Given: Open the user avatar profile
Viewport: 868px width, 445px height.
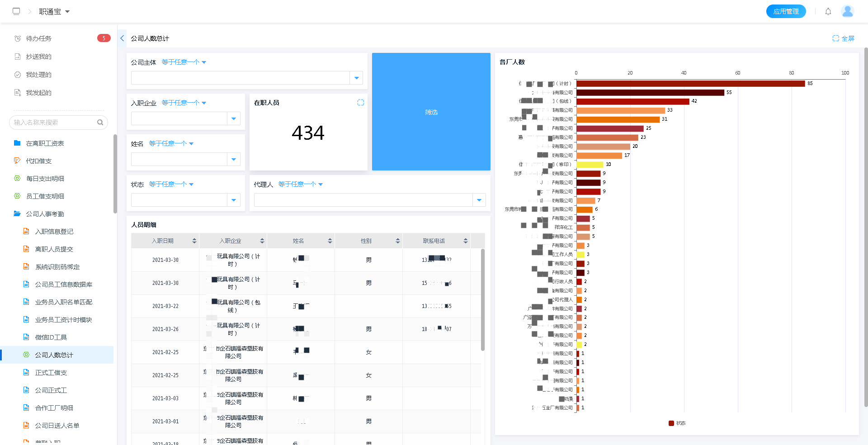Looking at the screenshot, I should pyautogui.click(x=847, y=11).
